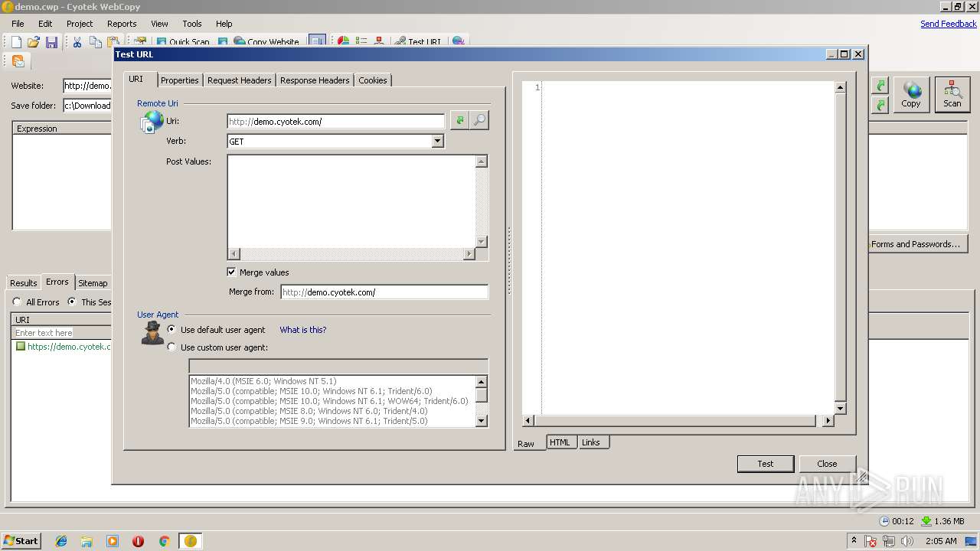The height and width of the screenshot is (551, 980).
Task: Switch to the Cookies tab
Action: (x=373, y=80)
